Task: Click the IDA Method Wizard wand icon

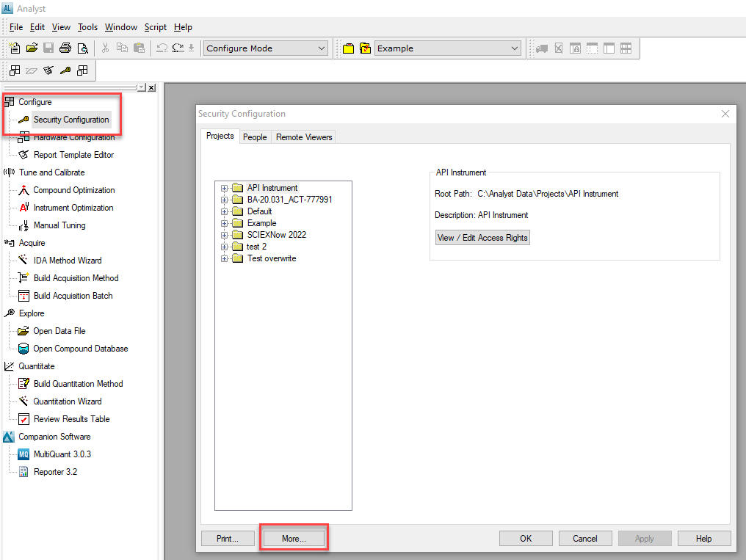Action: click(x=23, y=260)
